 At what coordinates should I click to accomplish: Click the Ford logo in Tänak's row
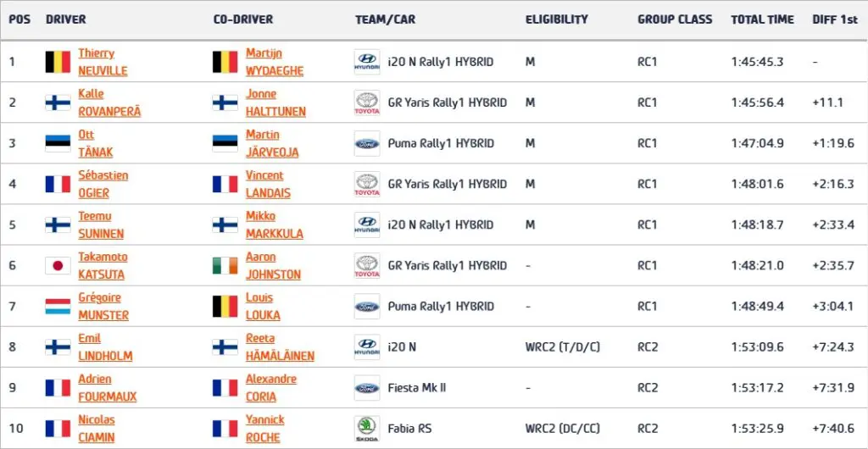point(367,144)
